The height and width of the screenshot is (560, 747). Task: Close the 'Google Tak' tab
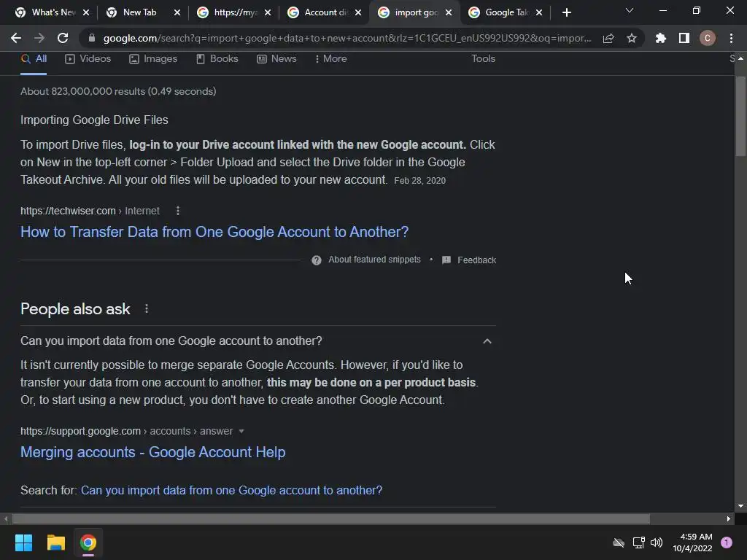coord(539,12)
